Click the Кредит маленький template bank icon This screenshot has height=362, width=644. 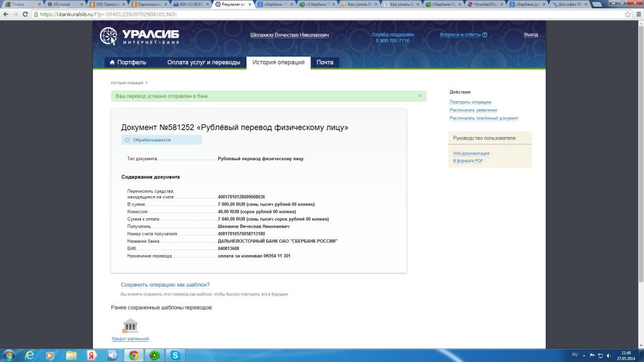pos(130,326)
